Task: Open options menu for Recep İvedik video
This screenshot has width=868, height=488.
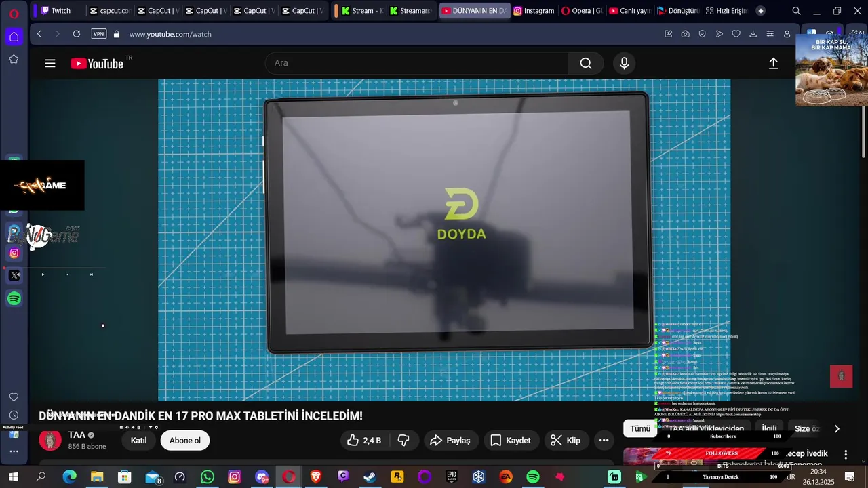Action: coord(845,454)
